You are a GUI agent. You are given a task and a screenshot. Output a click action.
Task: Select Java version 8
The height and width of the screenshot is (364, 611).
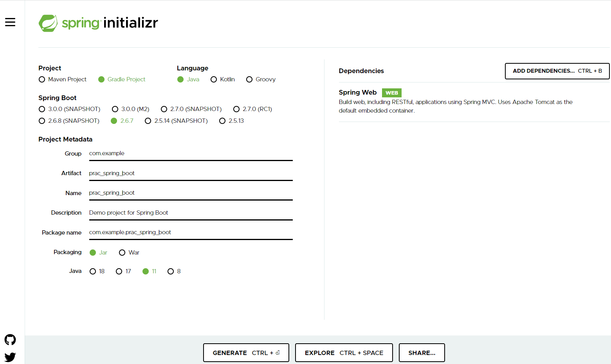[x=174, y=271]
